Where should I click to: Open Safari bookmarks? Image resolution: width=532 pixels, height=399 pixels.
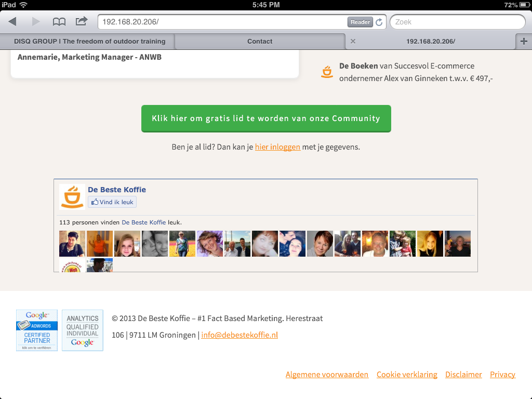point(59,21)
